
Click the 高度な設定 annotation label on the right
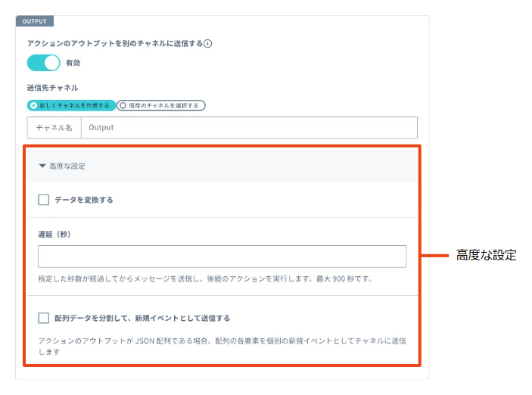click(486, 256)
